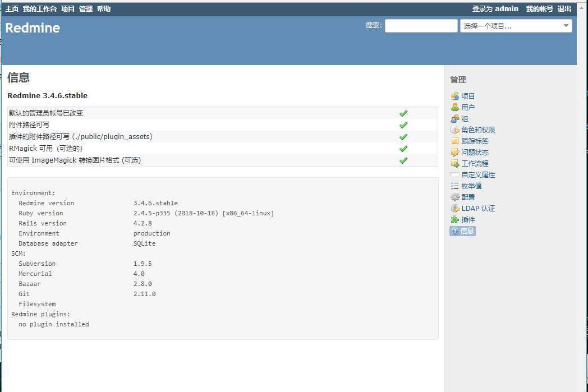Image resolution: width=588 pixels, height=392 pixels.
Task: Click the search input field
Action: pos(421,26)
